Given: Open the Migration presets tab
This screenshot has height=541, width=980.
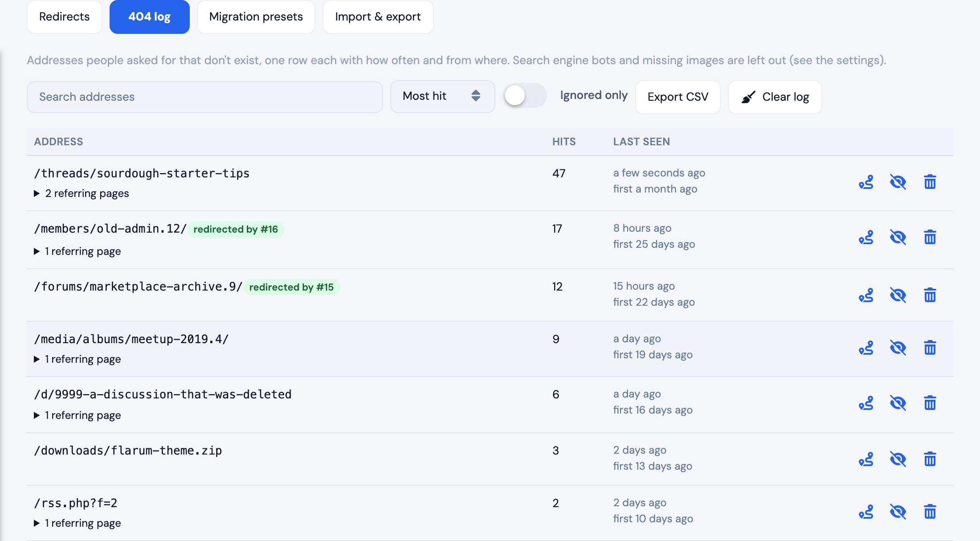Looking at the screenshot, I should [x=256, y=17].
